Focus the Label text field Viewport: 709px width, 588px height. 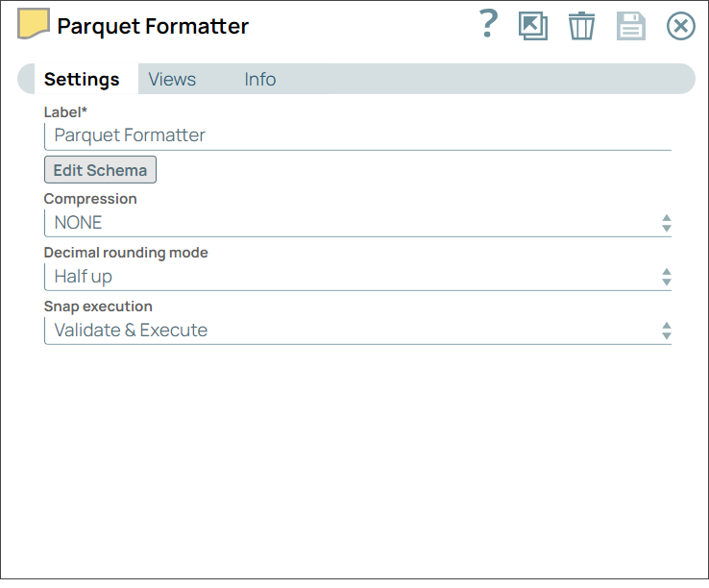tap(357, 135)
